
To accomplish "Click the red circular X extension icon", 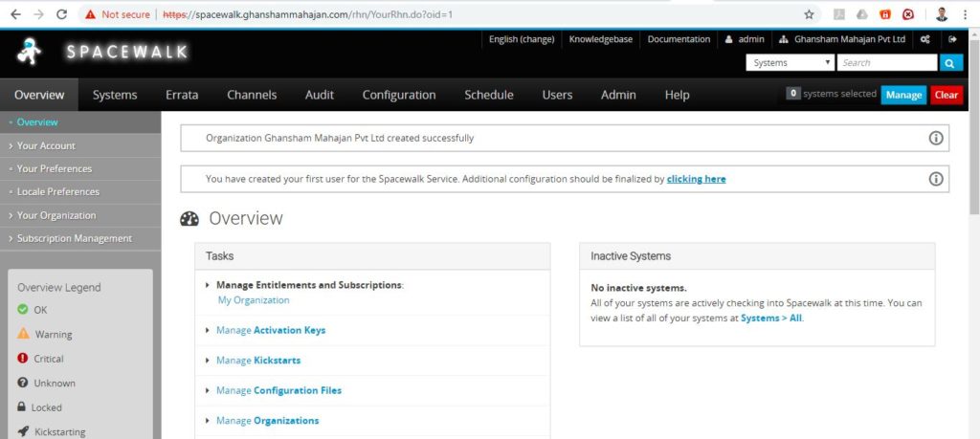I will (x=909, y=14).
